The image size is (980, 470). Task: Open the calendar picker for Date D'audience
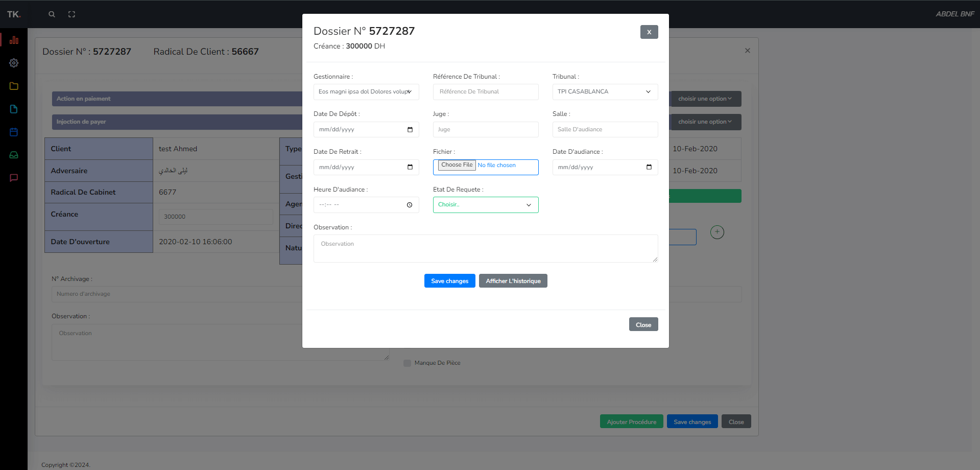(649, 167)
